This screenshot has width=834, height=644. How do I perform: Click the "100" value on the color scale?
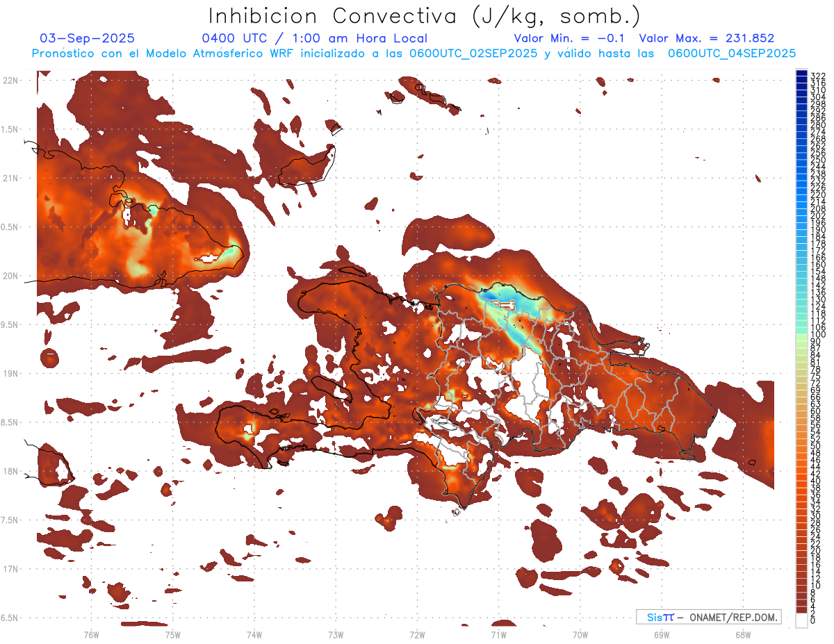(x=817, y=334)
